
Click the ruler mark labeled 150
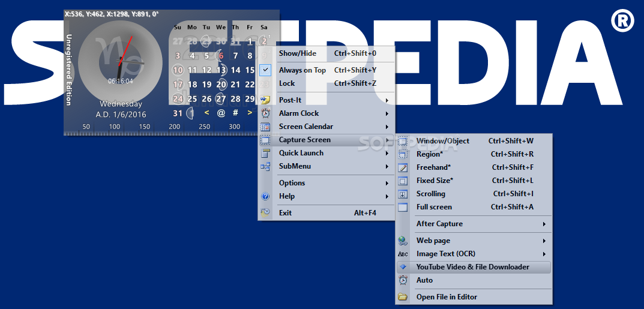pyautogui.click(x=145, y=127)
